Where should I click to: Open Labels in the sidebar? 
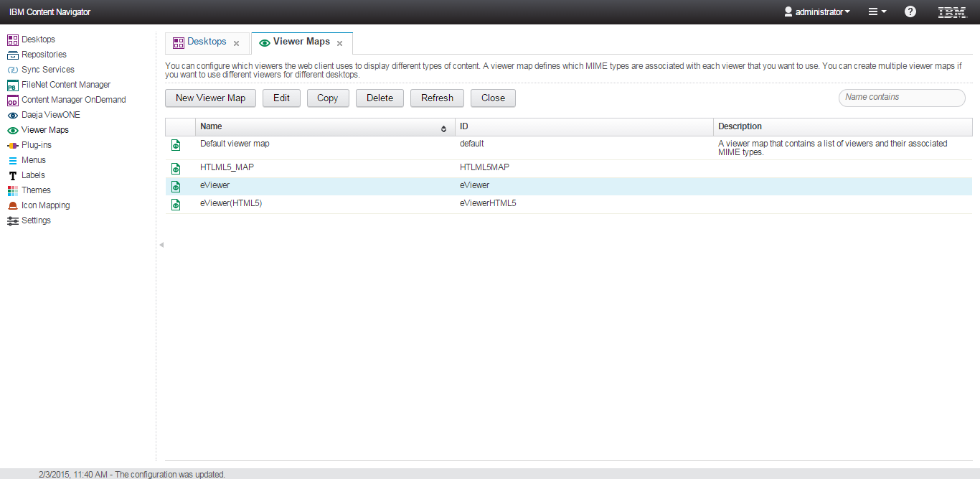pos(33,175)
